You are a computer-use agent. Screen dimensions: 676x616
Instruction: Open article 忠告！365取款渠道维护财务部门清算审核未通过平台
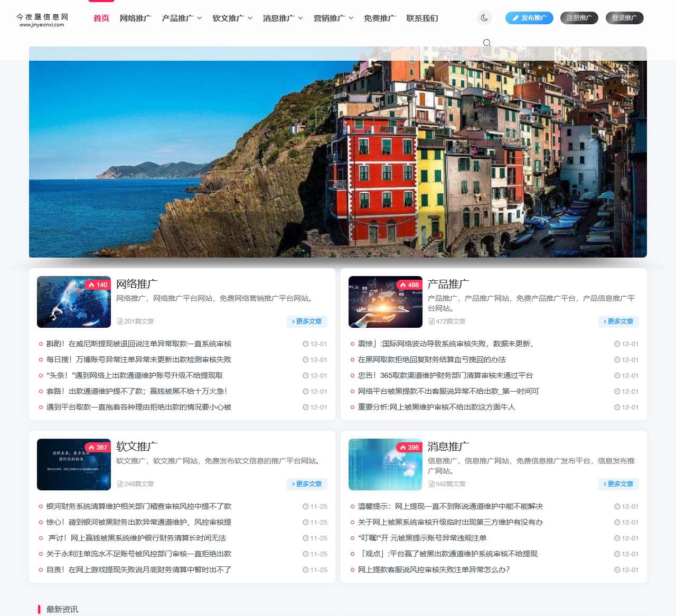coord(446,376)
